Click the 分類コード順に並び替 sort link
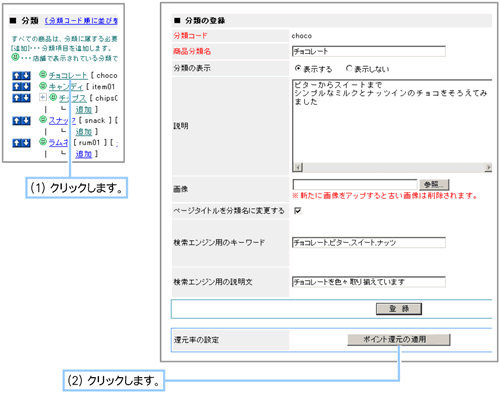500x394 pixels. click(81, 21)
